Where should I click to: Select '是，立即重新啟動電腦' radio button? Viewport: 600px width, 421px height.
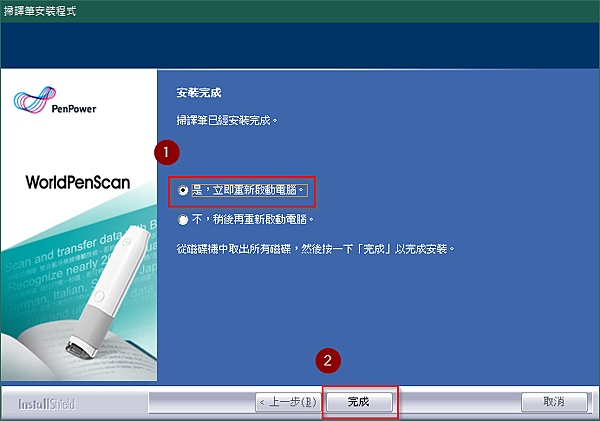pos(183,190)
